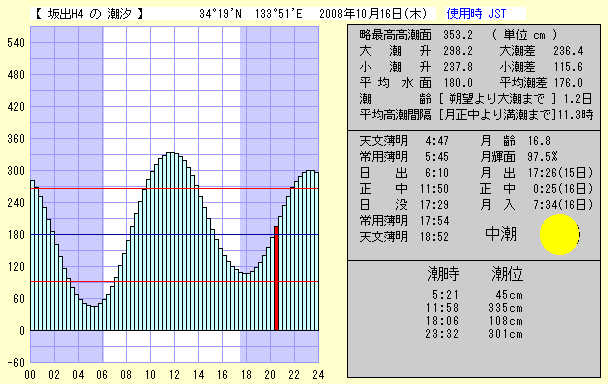Viewport: 608px width, 384px height.
Task: Click the 坂出H4 の 潮汐 title
Action: pyautogui.click(x=90, y=14)
